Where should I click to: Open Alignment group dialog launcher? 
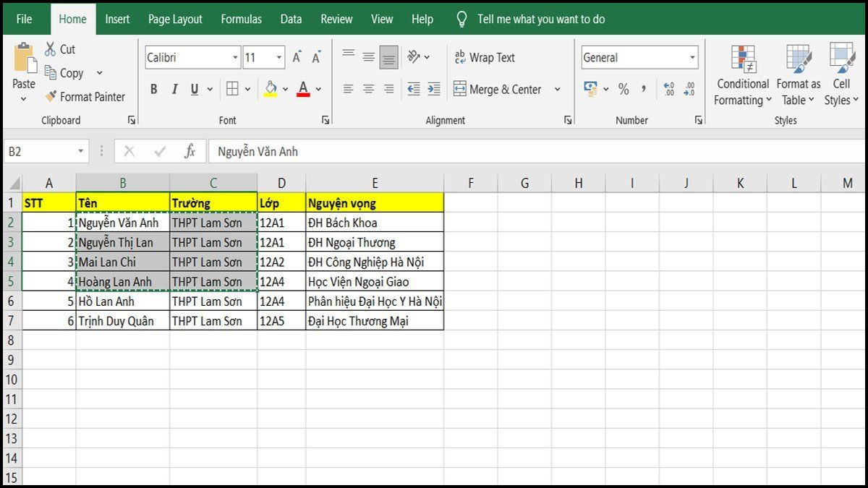pos(569,120)
